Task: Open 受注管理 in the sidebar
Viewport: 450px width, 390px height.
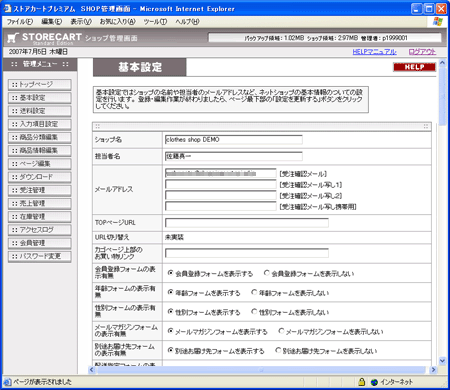Action: tap(40, 190)
